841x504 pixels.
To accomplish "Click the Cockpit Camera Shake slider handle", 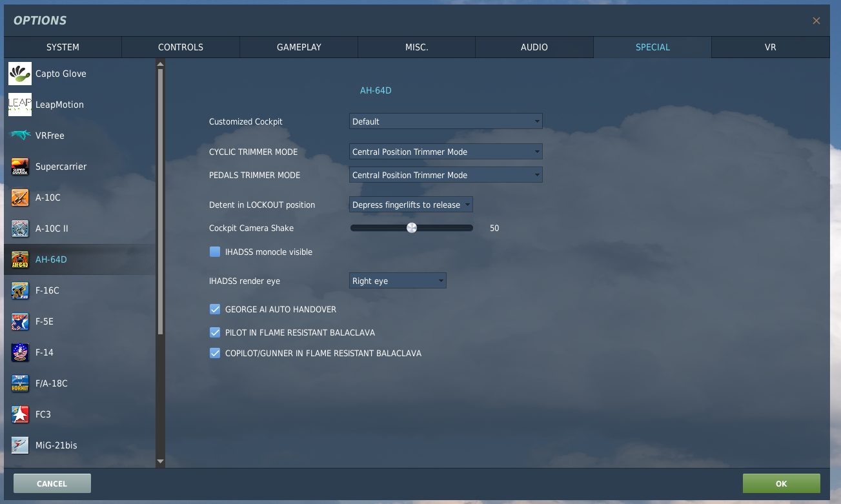I will click(412, 228).
